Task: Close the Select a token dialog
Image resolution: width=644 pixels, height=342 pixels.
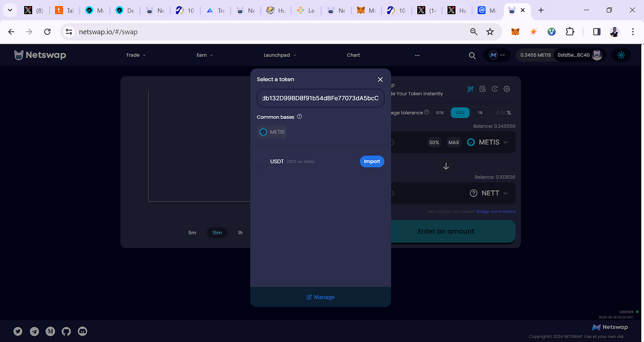Action: tap(380, 80)
